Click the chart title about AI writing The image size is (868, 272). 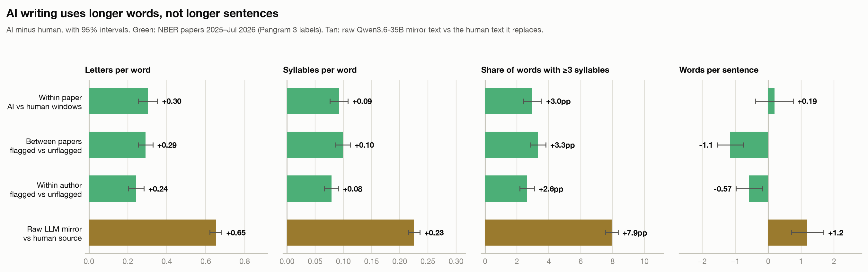click(142, 14)
